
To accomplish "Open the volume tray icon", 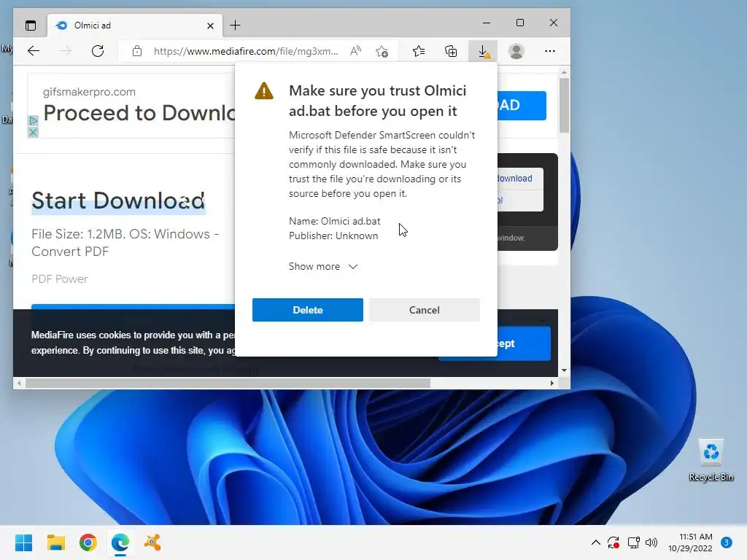I will pos(651,542).
